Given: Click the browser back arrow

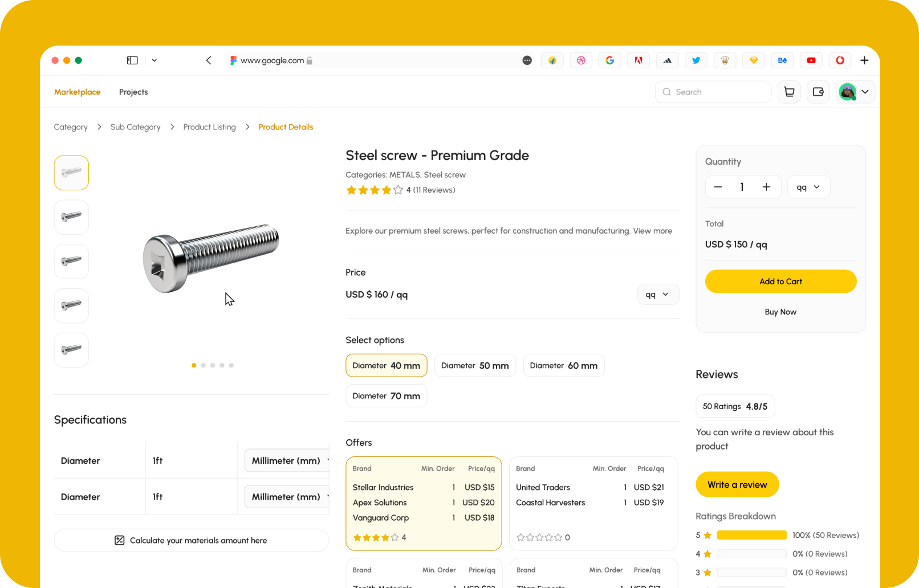Looking at the screenshot, I should 209,60.
